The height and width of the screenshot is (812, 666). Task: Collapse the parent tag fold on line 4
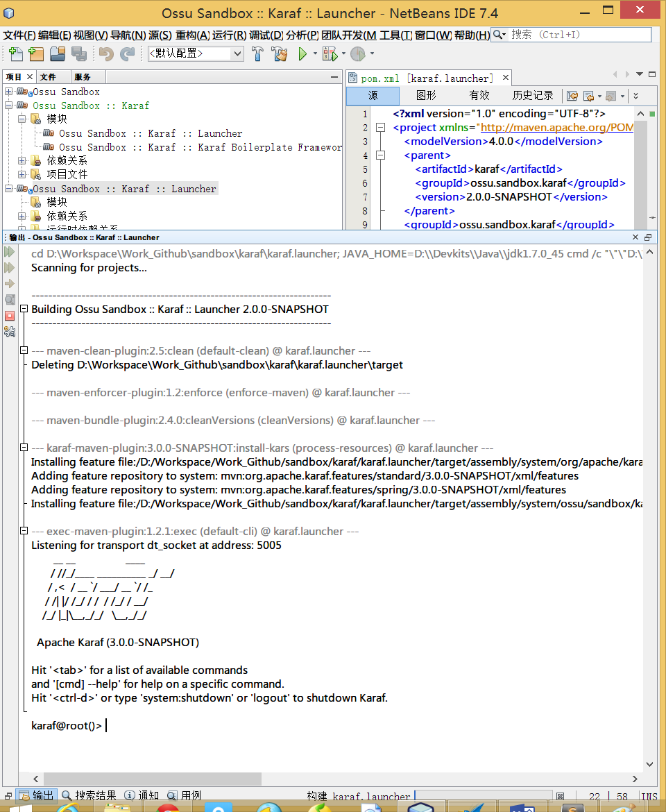point(380,155)
